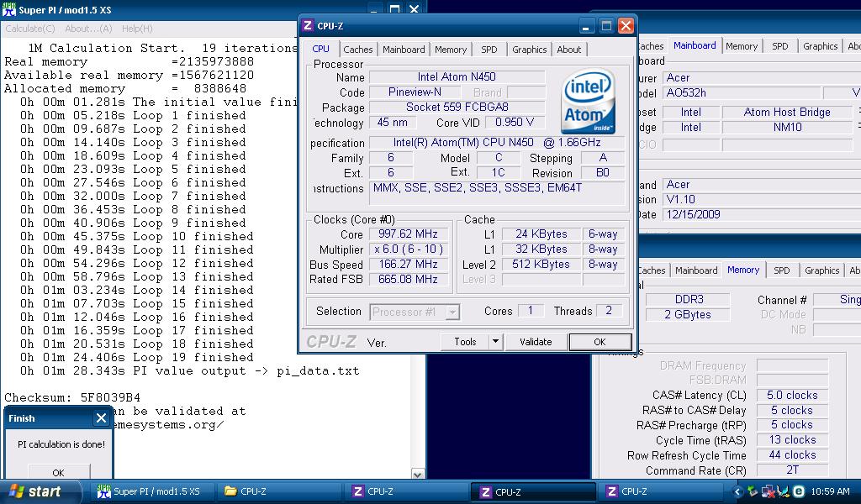The width and height of the screenshot is (861, 504).
Task: Switch to About tab in front CPU-Z
Action: pyautogui.click(x=569, y=50)
